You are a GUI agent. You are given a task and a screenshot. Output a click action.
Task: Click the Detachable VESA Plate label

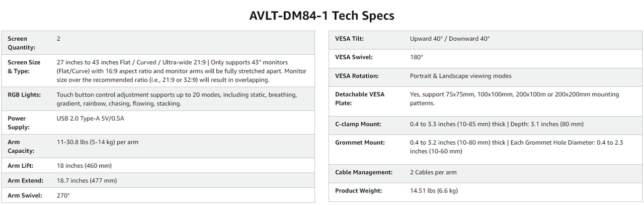360,98
